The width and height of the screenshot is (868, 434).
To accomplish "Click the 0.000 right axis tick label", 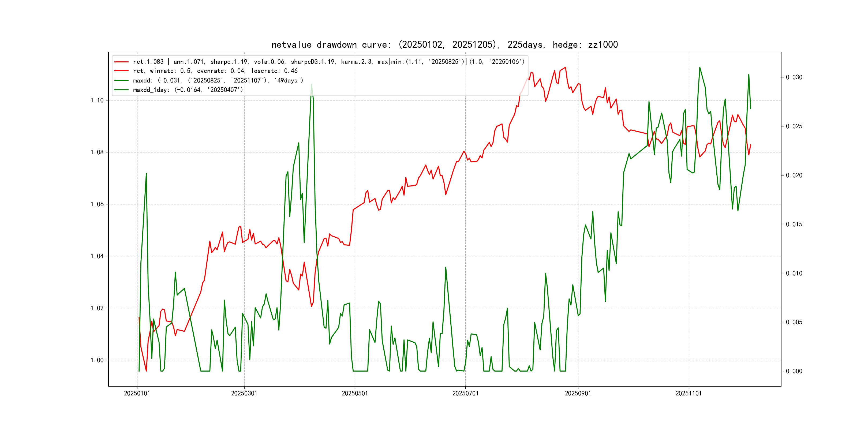I will (x=794, y=371).
